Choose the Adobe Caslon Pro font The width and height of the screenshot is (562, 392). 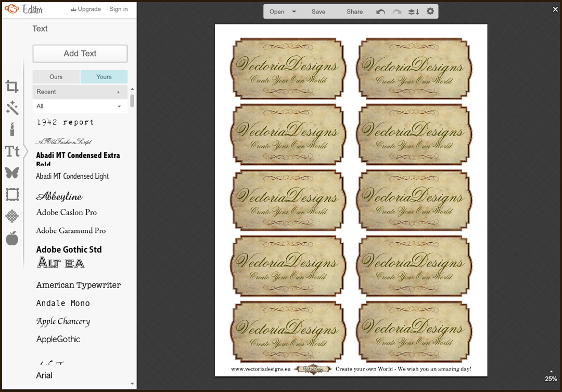[67, 212]
